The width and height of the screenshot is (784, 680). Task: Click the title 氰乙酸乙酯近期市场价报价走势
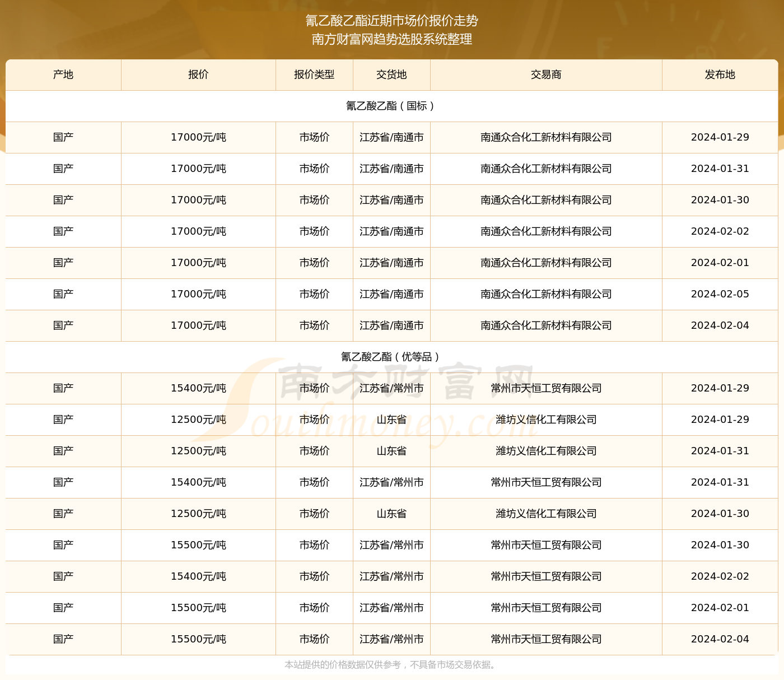pyautogui.click(x=391, y=21)
